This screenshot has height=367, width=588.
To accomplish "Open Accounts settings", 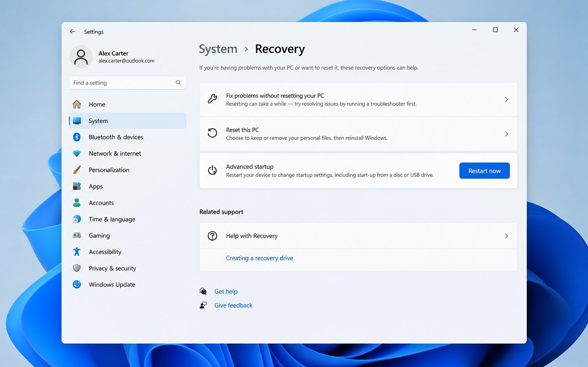I will [128, 203].
